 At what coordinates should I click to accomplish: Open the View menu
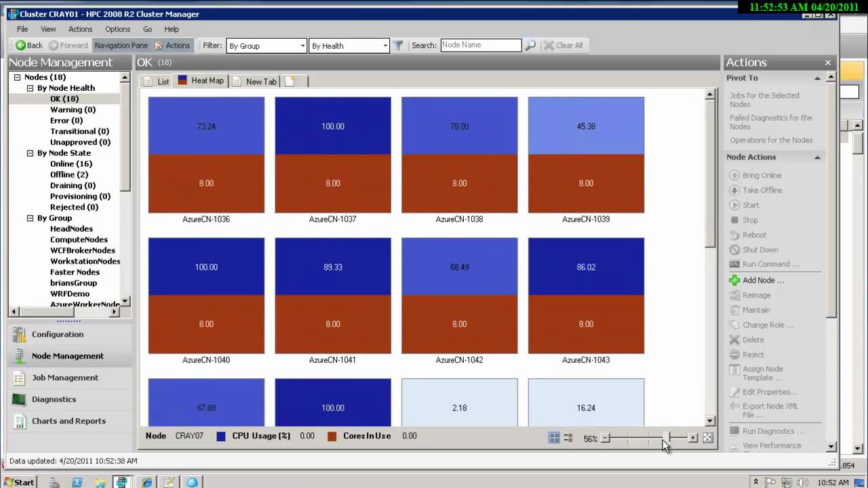click(x=48, y=29)
